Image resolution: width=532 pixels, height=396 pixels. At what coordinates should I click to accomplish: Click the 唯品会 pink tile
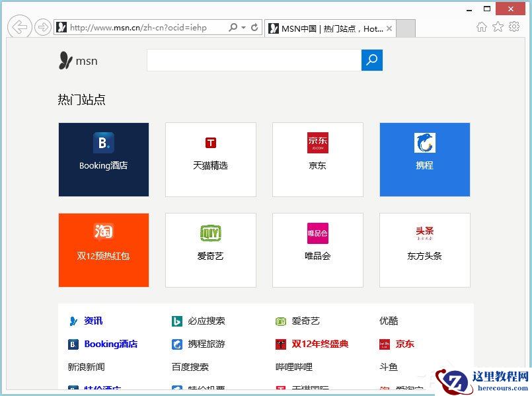click(x=317, y=250)
